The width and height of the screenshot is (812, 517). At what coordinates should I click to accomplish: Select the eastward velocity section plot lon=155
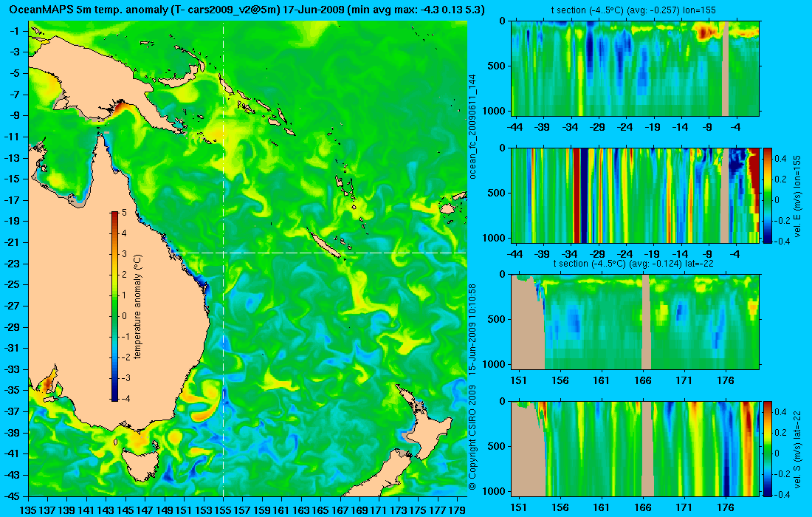[x=636, y=195]
